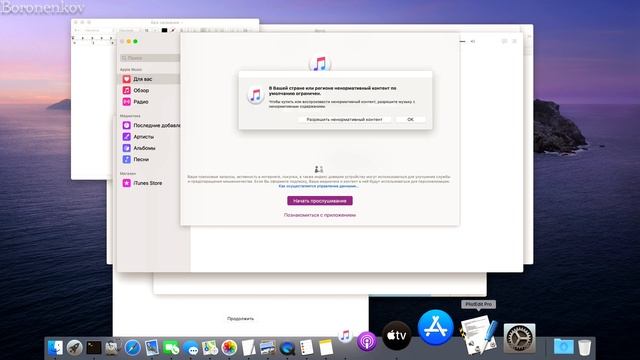Open the Trash in the Dock
The image size is (640, 360).
pos(584,347)
